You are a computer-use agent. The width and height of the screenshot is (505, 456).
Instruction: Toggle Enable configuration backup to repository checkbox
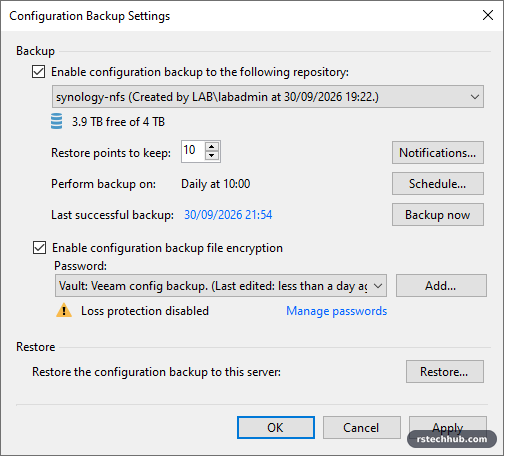click(x=39, y=72)
